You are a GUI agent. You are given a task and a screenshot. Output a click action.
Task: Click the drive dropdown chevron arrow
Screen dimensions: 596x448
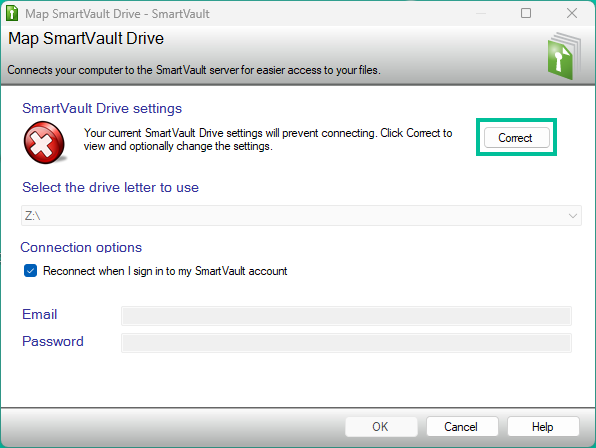(572, 216)
